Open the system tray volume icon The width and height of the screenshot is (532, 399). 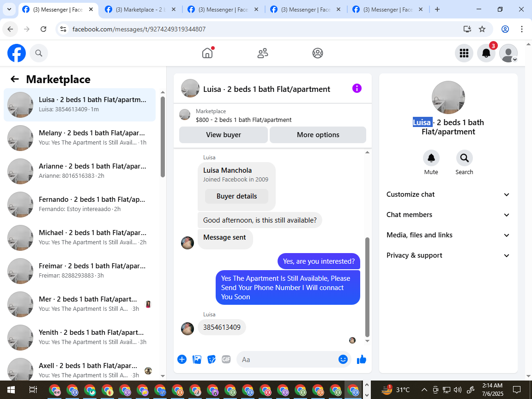coord(458,390)
